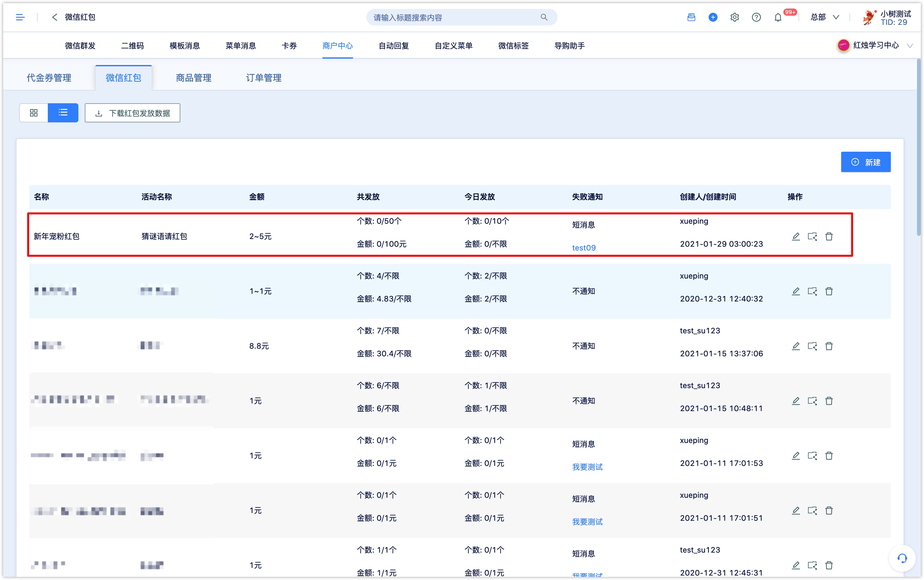924x580 pixels.
Task: Click the 新建 button
Action: pyautogui.click(x=866, y=162)
